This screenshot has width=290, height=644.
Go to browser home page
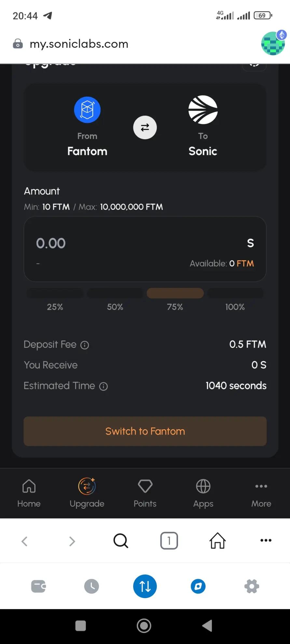[x=217, y=541]
